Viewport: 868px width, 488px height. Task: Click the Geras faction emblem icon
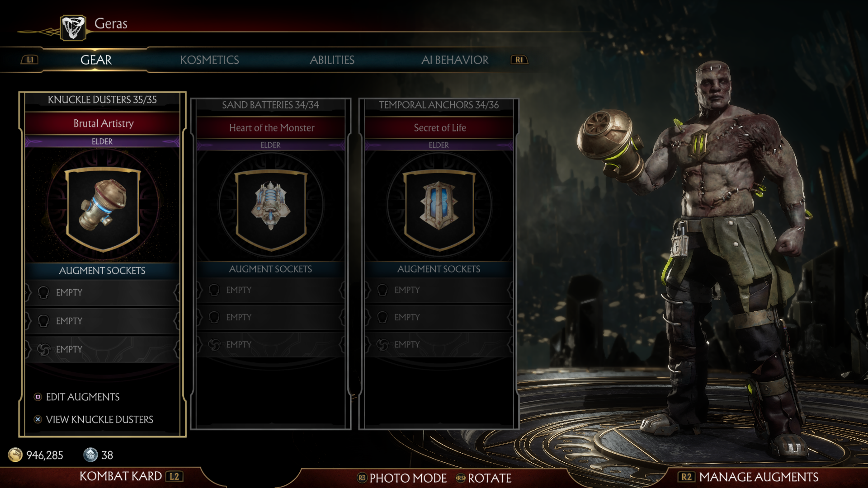(73, 28)
